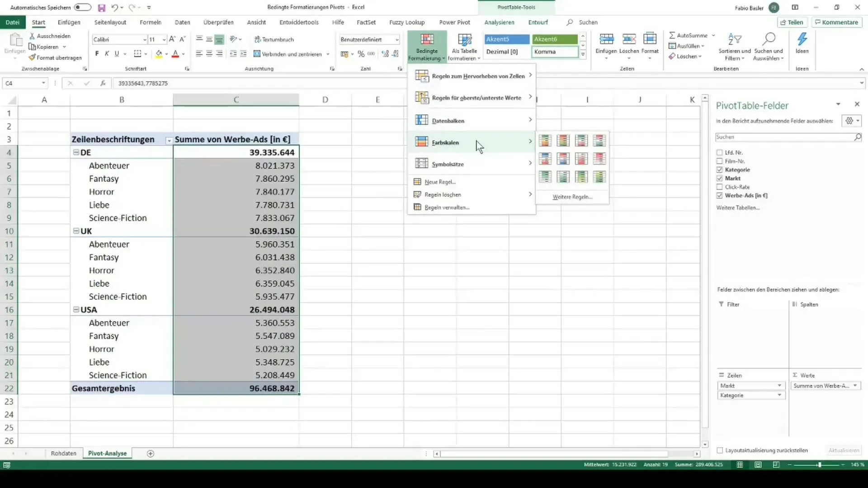
Task: Enable Layoutaktualisierung zurückstellen checkbox
Action: (x=720, y=450)
